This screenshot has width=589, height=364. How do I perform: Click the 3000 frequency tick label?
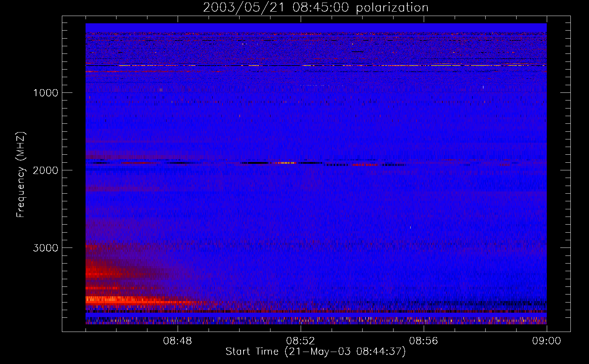tap(46, 248)
